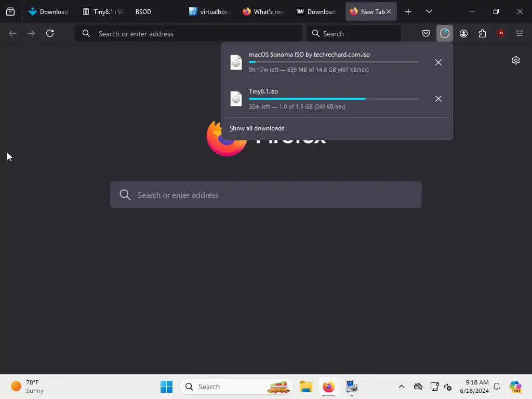This screenshot has width=532, height=399.
Task: Switch to the BSOD tab
Action: [x=143, y=11]
